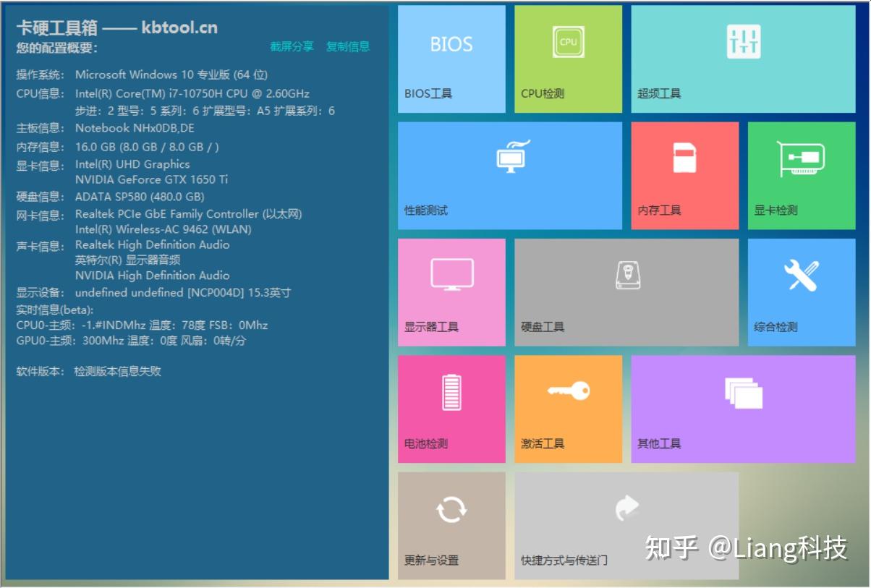Open the BIOS工具 label
This screenshot has width=871, height=588.
[x=428, y=93]
